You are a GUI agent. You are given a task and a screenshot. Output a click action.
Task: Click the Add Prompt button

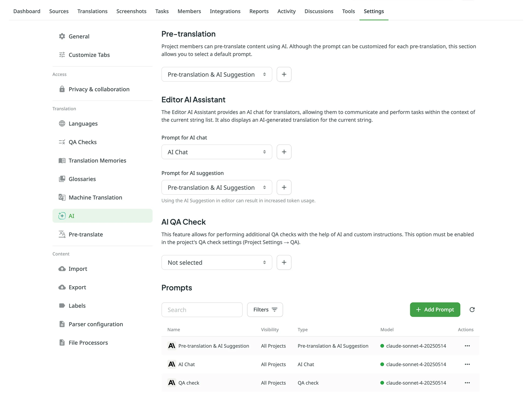(x=435, y=310)
